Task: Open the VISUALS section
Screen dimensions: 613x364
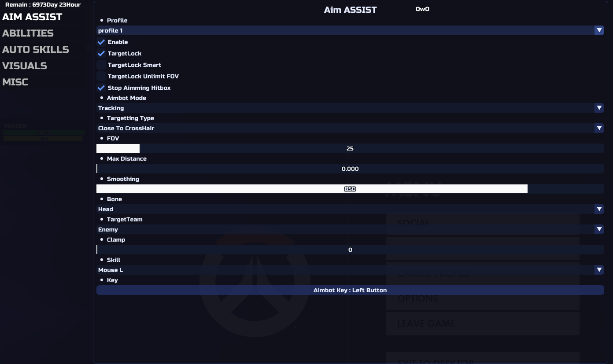Action: [x=25, y=66]
